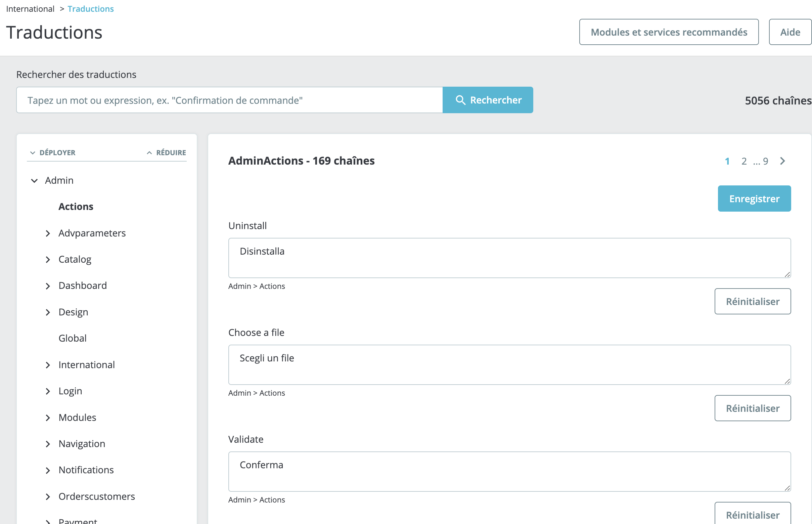Click Déployer to expand all domains
This screenshot has height=524, width=812.
pos(53,152)
